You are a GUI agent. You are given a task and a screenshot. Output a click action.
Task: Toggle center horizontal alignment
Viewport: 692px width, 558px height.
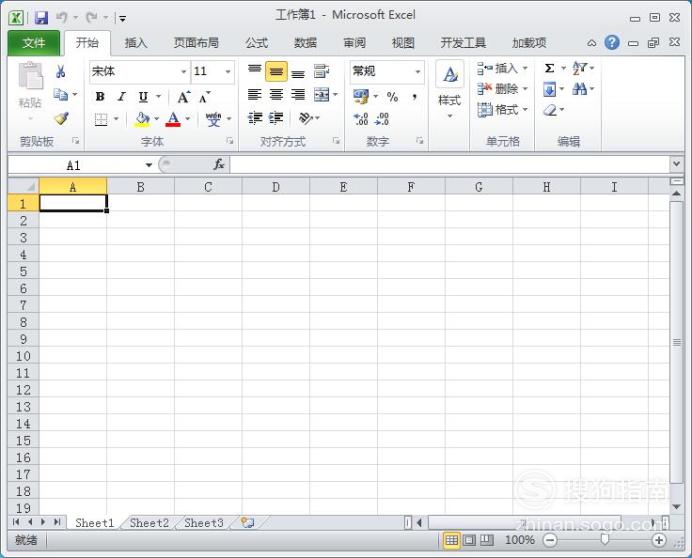click(276, 94)
